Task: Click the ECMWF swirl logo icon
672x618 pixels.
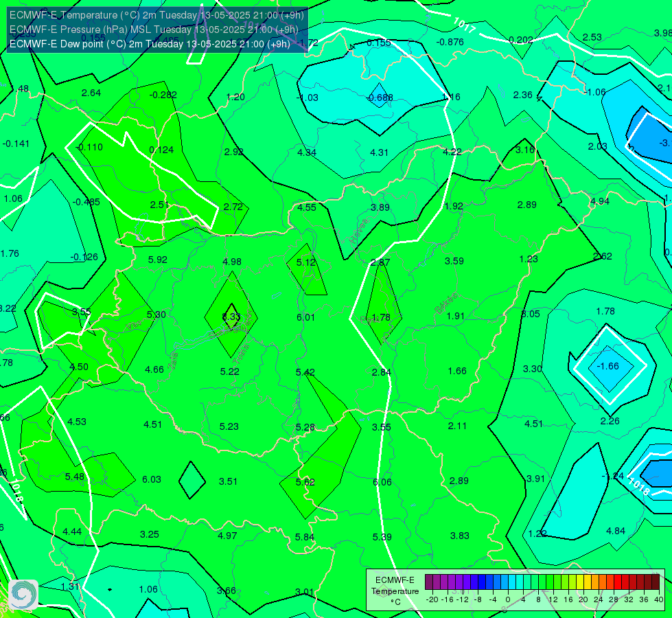Action: [23, 595]
